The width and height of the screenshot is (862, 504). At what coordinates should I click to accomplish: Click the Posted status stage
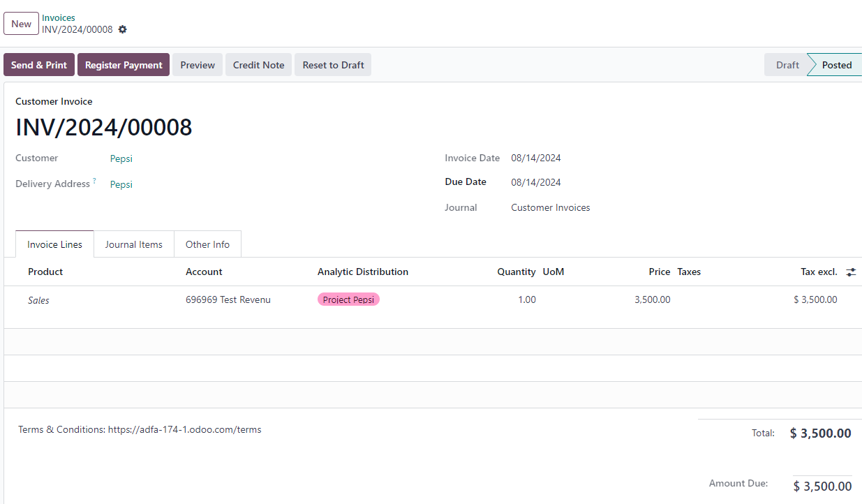837,65
